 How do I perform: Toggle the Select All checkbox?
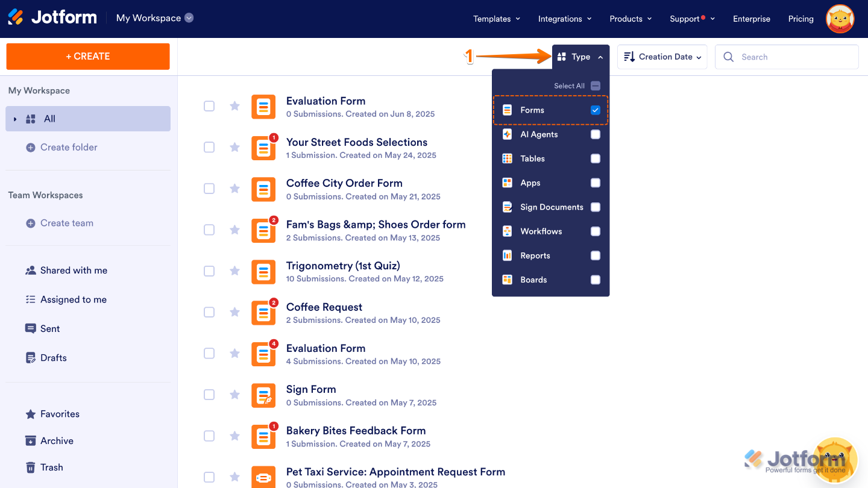[595, 86]
